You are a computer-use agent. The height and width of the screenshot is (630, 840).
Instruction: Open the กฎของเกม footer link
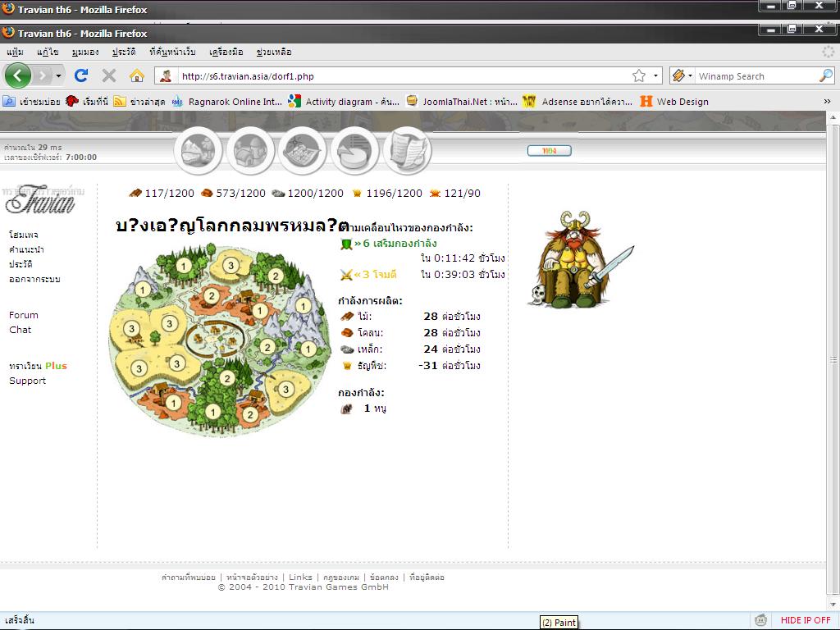340,577
